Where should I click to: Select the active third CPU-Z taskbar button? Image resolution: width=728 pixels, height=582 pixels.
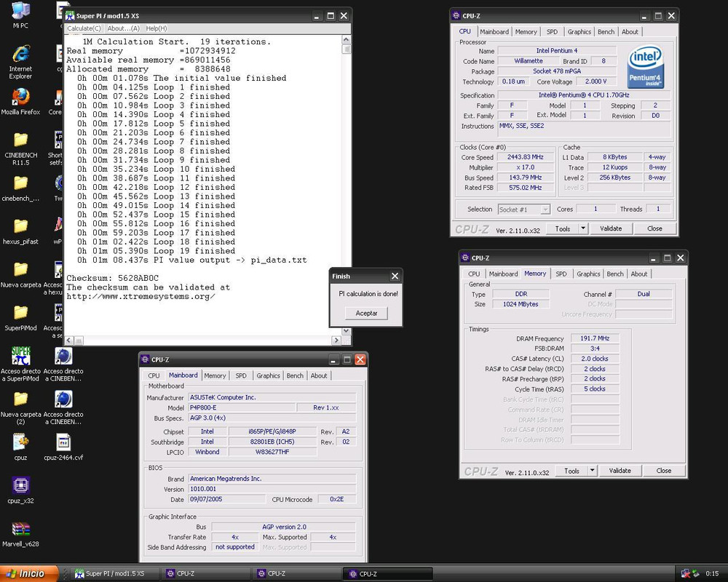click(x=388, y=574)
